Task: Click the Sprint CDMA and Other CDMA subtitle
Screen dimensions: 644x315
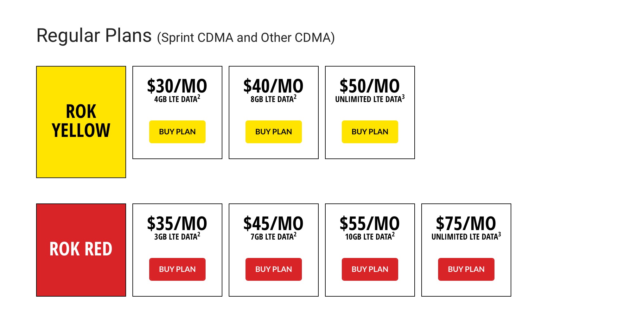Action: point(246,38)
